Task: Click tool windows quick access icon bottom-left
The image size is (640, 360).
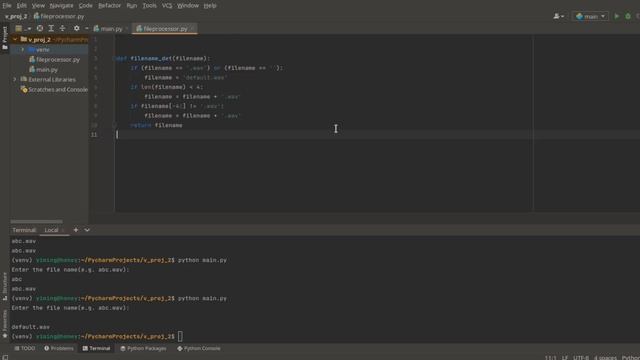Action: tap(5, 357)
